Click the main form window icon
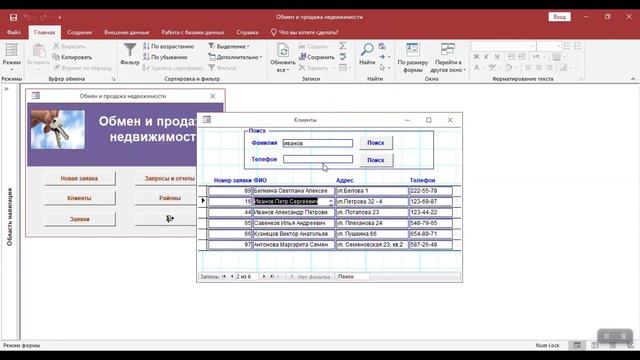Image resolution: width=640 pixels, height=360 pixels. [x=36, y=96]
